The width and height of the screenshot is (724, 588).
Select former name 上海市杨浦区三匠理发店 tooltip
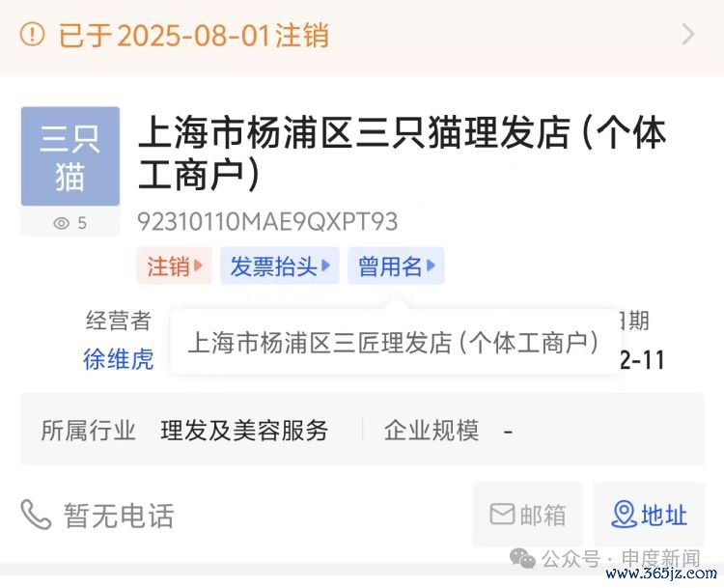coord(394,343)
